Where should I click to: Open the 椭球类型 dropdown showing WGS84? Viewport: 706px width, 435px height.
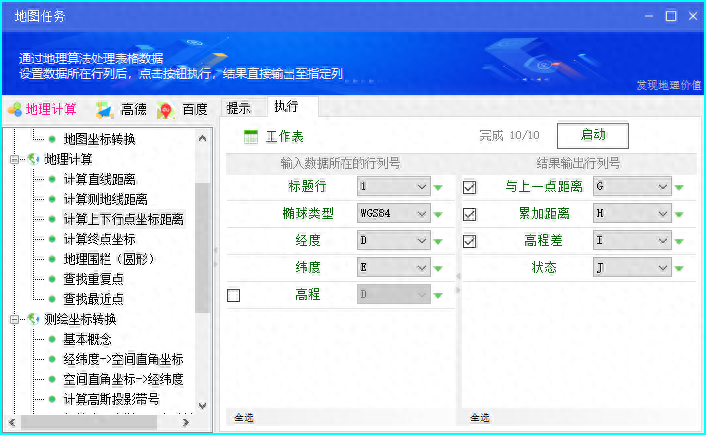pyautogui.click(x=394, y=213)
